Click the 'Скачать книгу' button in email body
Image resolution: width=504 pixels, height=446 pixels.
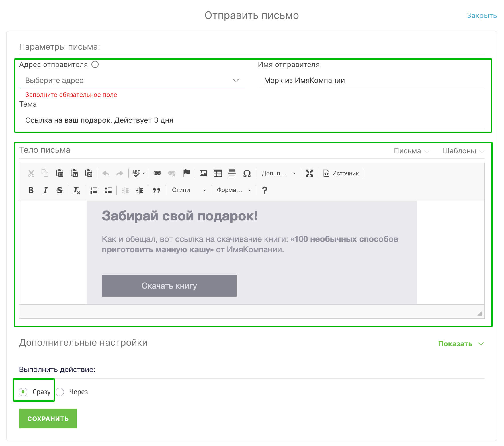coord(169,286)
